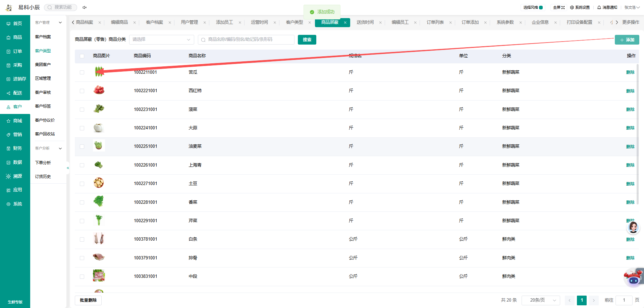Image resolution: width=644 pixels, height=308 pixels.
Task: Check the 土豆 row checkbox
Action: pyautogui.click(x=82, y=184)
